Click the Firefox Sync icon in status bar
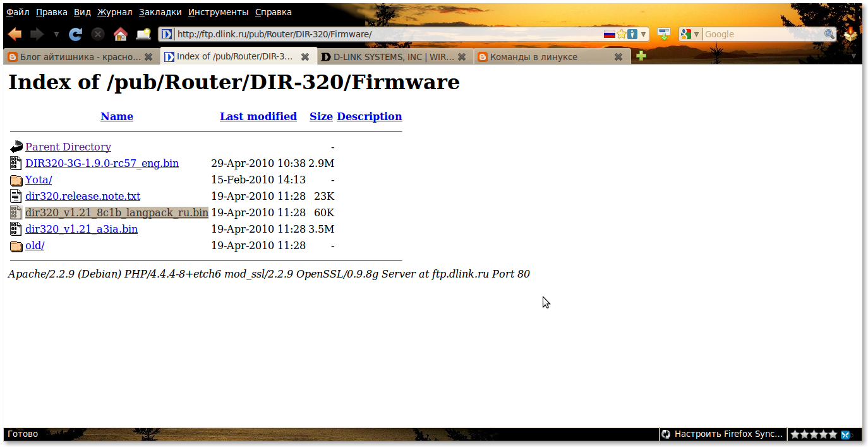868x447 pixels. click(665, 434)
